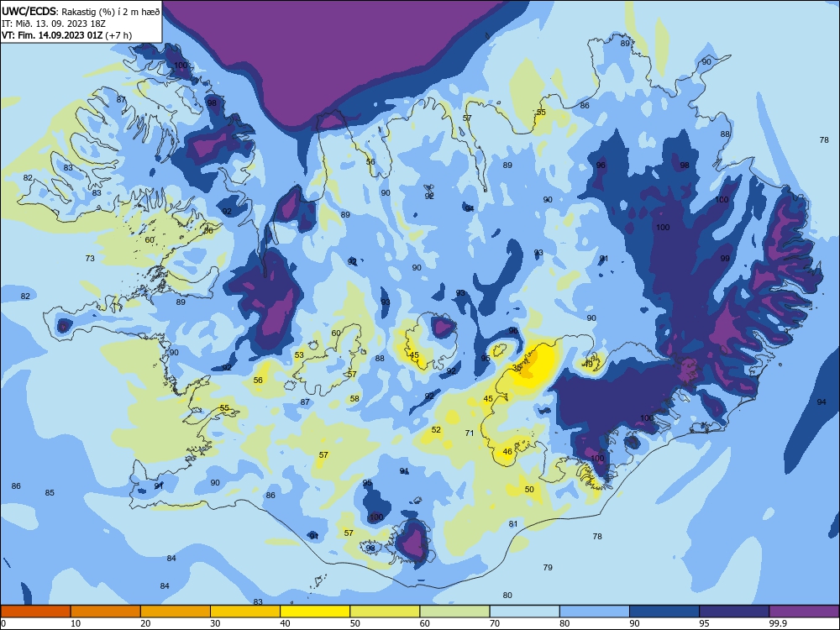Click the 'VT: Fim. 14.09.2023 01Z (+7 h)' line

click(x=66, y=35)
